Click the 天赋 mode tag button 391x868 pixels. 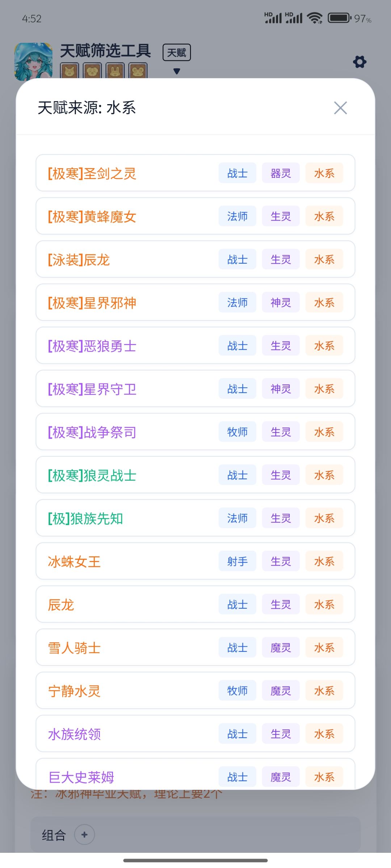pyautogui.click(x=177, y=52)
